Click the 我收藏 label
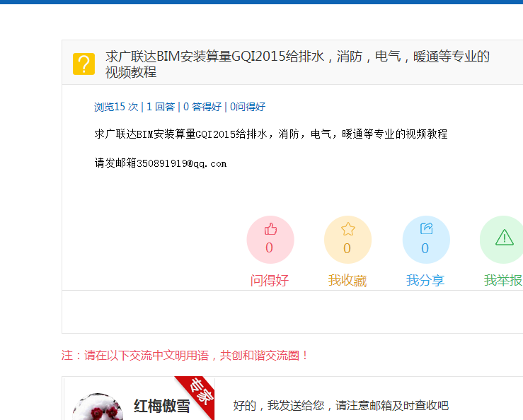523x420 pixels. click(x=347, y=280)
